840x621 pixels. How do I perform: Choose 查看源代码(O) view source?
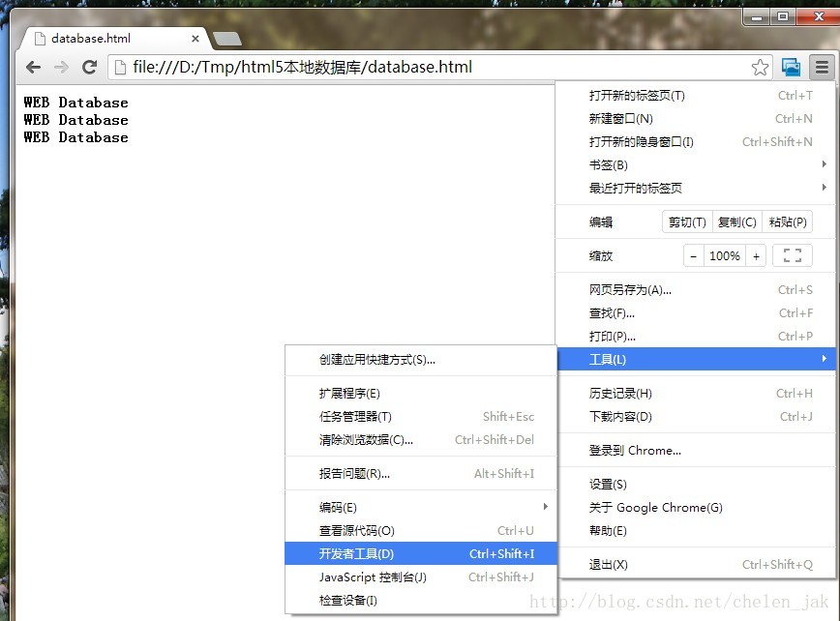[x=421, y=530]
